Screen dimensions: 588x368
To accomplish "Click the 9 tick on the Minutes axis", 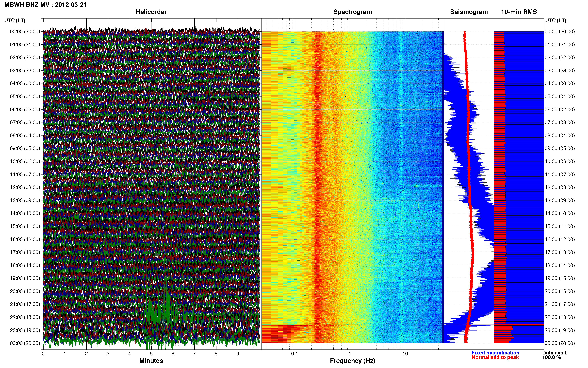I will point(238,354).
